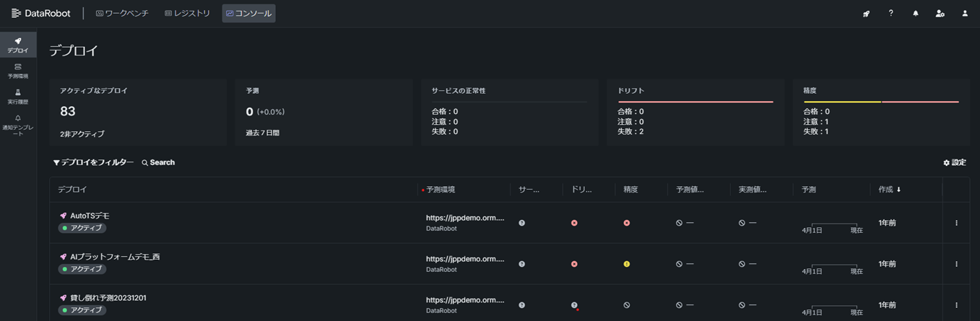Click red drift failure icon in AutoTSデモ row
Screen dimensions: 980x321
click(x=574, y=223)
